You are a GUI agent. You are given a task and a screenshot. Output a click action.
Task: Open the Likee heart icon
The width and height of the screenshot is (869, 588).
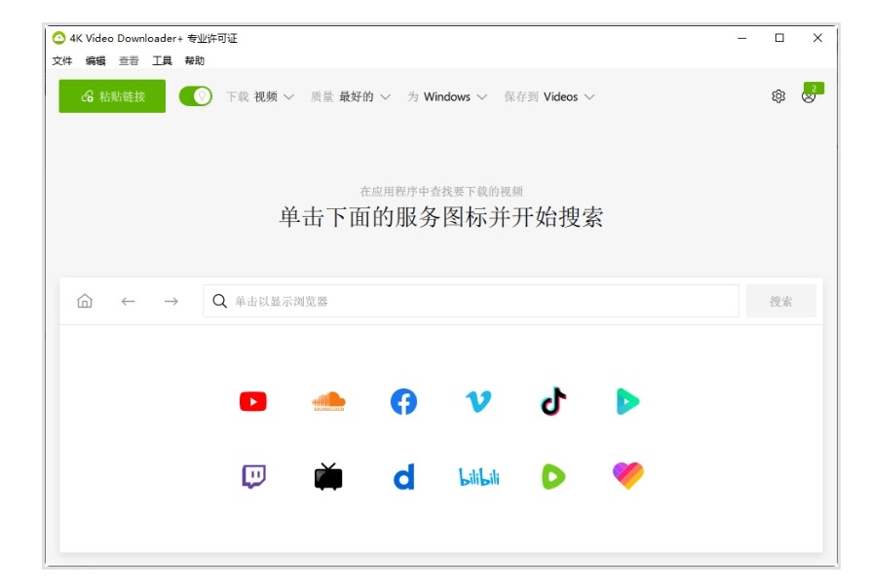[x=628, y=476]
